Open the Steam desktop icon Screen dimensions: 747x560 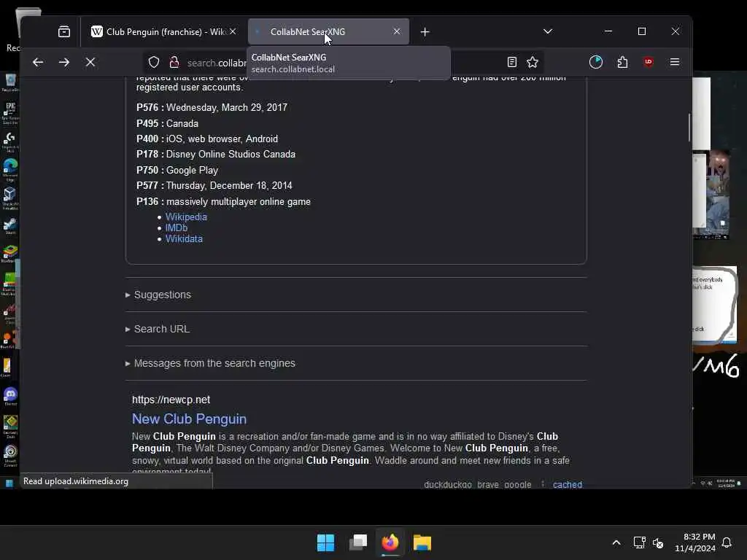(x=10, y=226)
